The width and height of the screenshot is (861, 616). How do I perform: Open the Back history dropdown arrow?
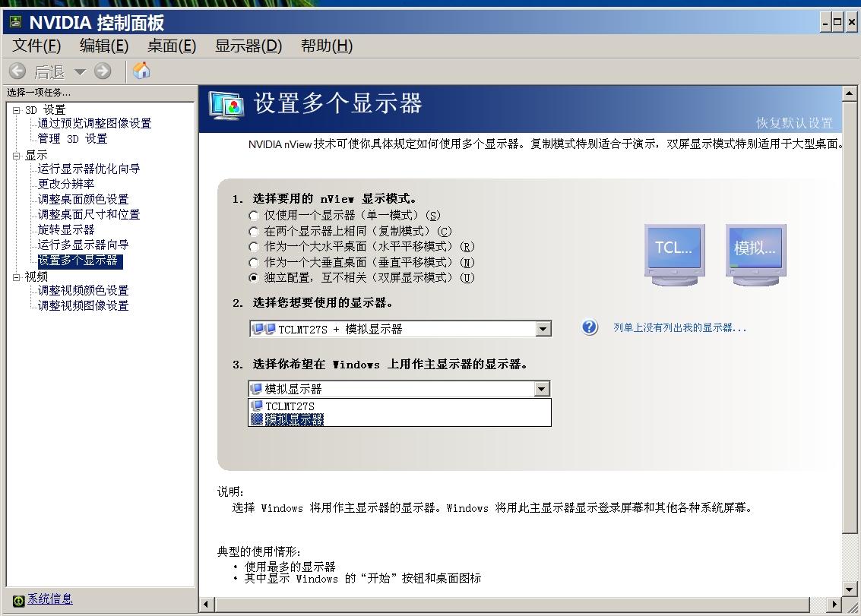click(80, 72)
